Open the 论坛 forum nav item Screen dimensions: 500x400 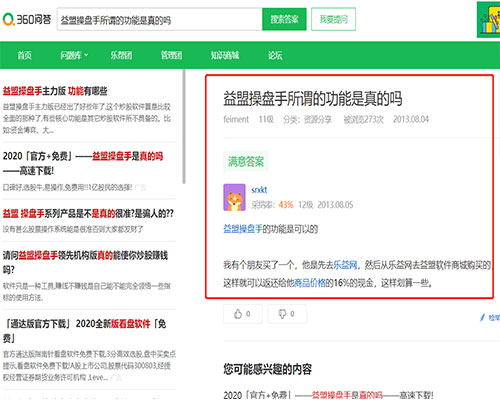click(x=275, y=55)
